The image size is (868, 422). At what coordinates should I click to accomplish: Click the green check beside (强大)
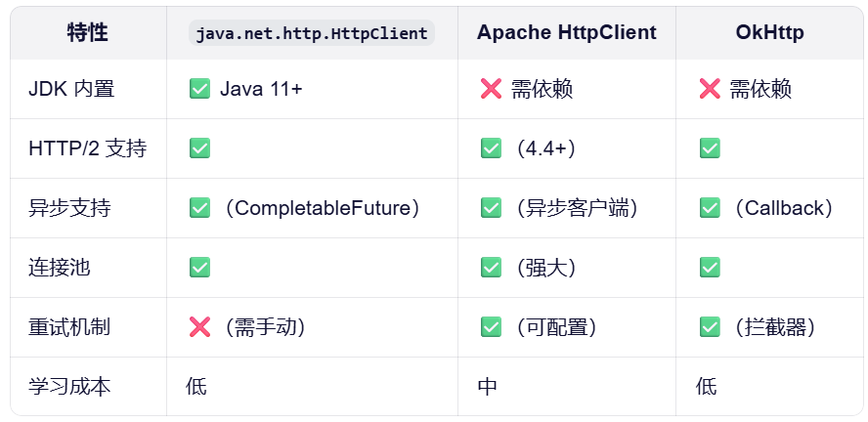[491, 268]
